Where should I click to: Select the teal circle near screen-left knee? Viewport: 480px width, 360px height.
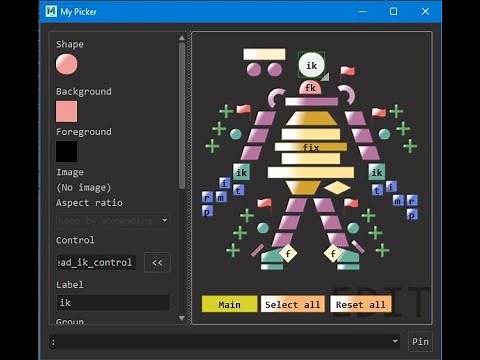[x=263, y=228]
